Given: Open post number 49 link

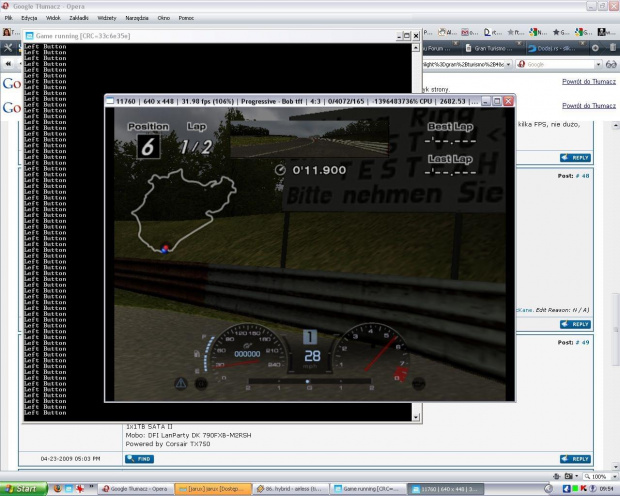Looking at the screenshot, I should 582,343.
